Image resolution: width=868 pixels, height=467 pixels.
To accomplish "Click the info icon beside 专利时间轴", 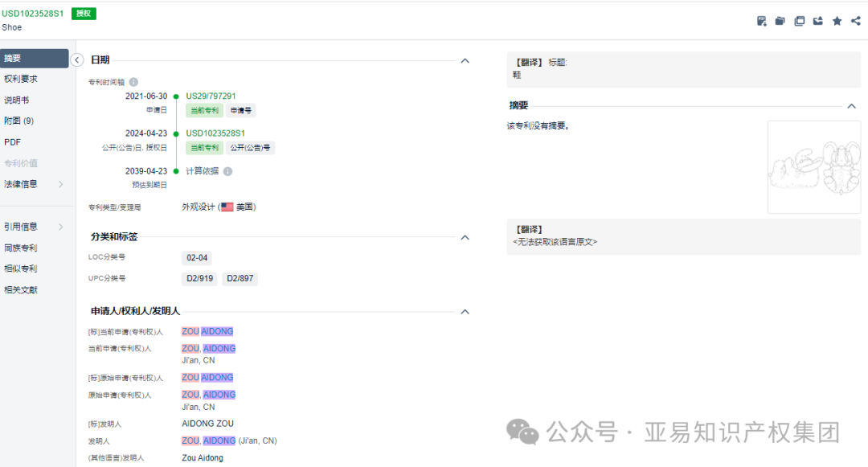I will pos(133,81).
